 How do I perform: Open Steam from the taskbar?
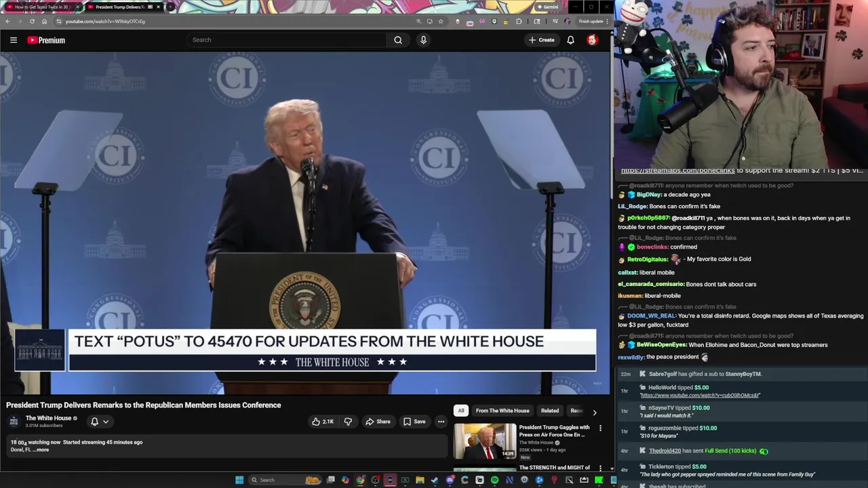(435, 480)
